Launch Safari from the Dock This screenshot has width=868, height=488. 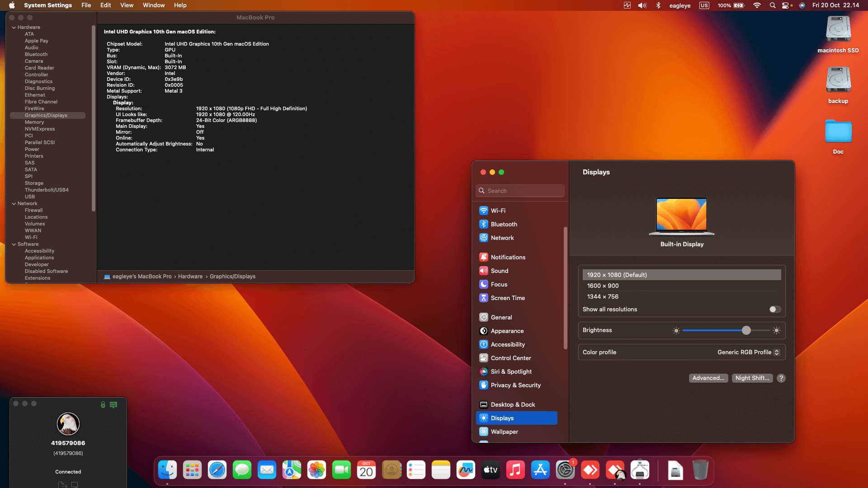(x=217, y=470)
